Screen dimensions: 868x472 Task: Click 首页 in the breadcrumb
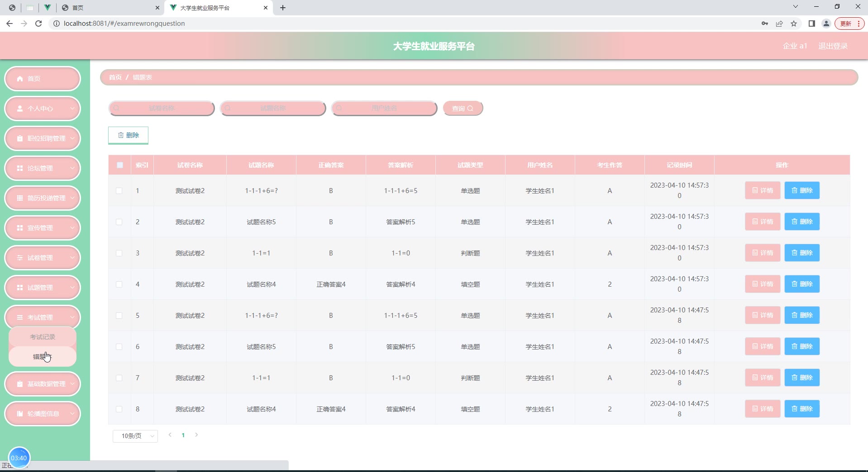click(x=115, y=77)
